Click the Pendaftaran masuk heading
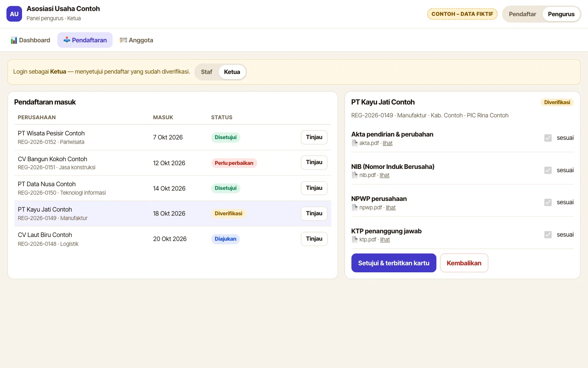This screenshot has height=368, width=588. [45, 102]
